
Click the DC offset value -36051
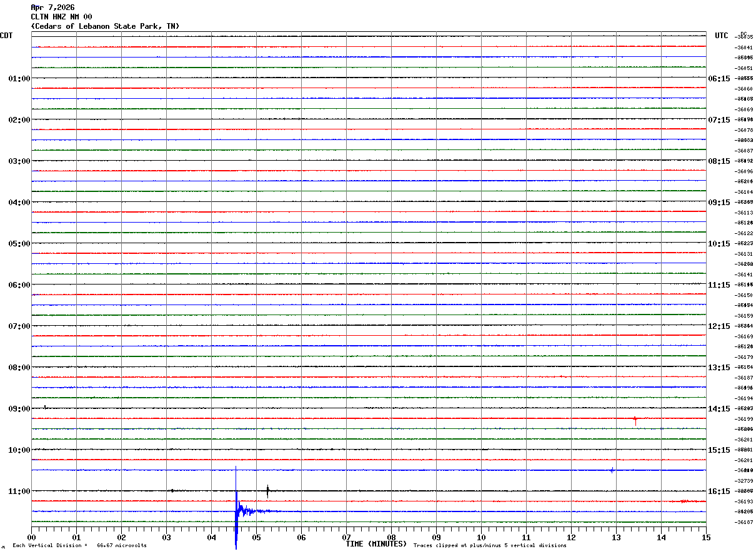(x=744, y=68)
